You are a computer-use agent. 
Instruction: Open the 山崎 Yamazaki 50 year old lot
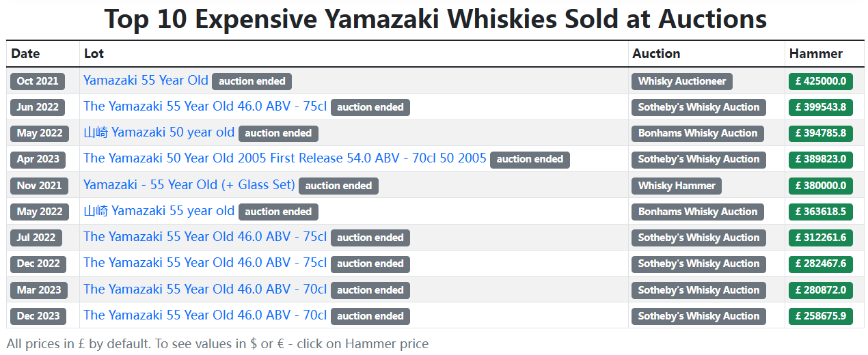coord(159,132)
